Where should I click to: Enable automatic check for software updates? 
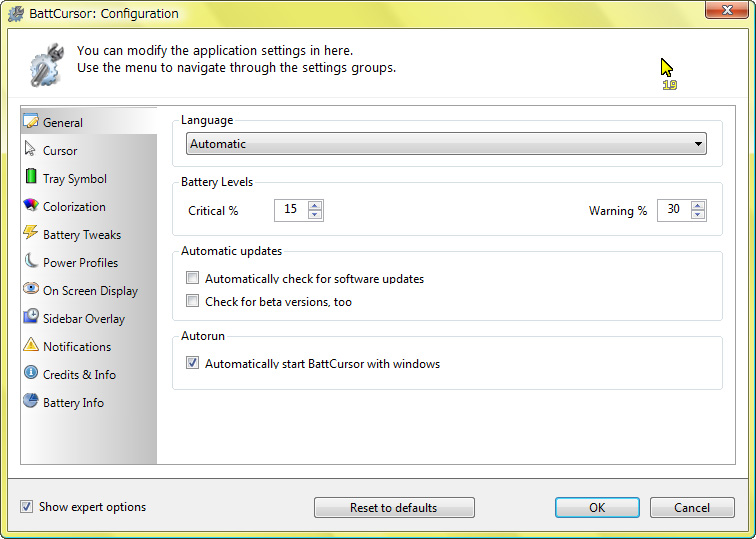(x=192, y=278)
